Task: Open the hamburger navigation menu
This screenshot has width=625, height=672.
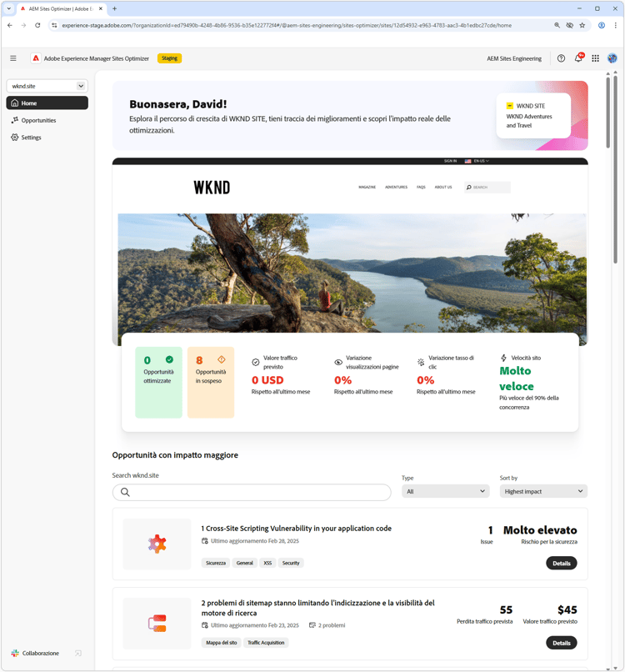Action: [x=13, y=58]
